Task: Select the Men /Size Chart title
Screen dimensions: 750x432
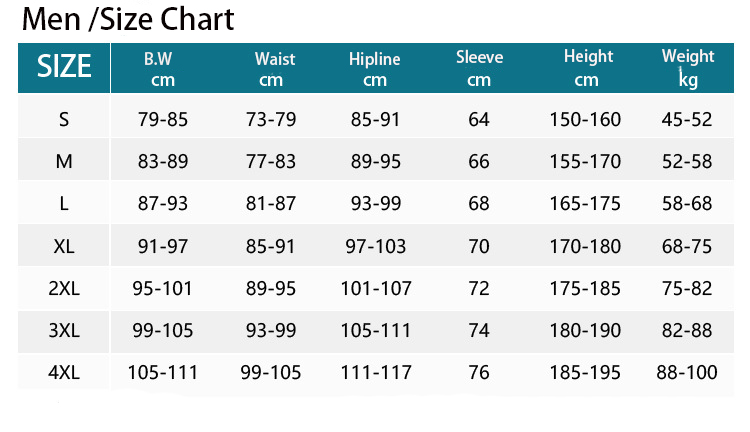Action: coord(128,20)
